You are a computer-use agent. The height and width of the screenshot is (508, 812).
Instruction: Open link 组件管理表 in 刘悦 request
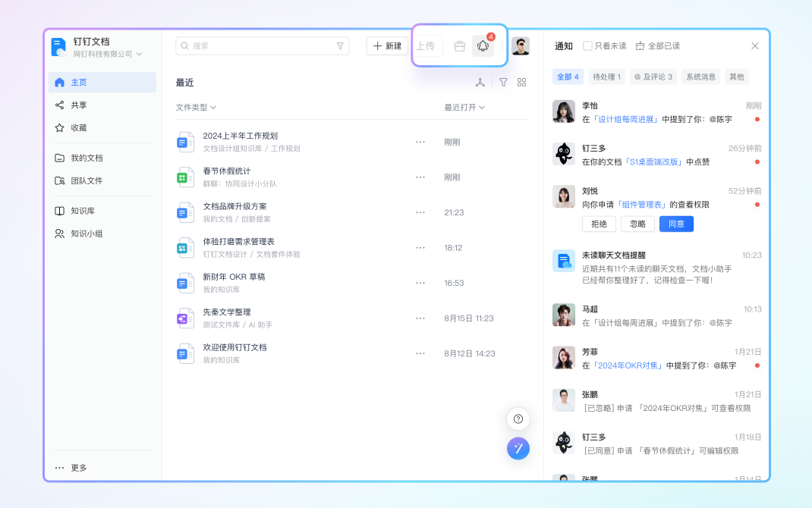tap(641, 205)
